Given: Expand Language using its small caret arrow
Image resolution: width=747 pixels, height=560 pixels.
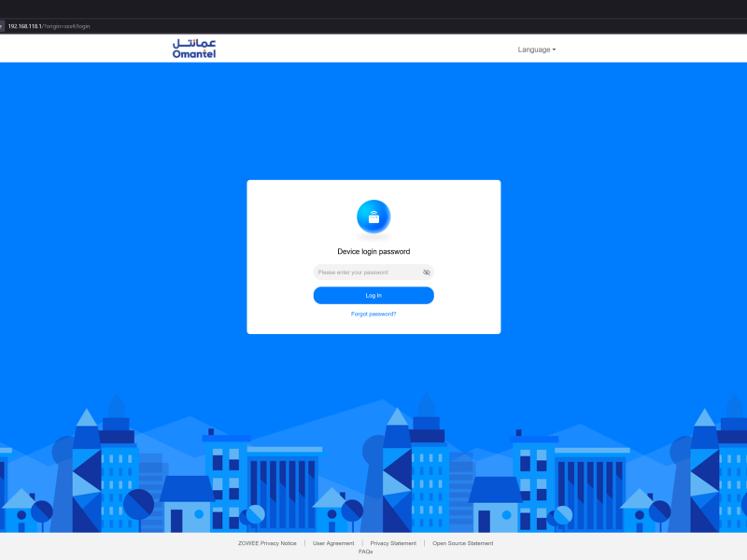Looking at the screenshot, I should [x=554, y=49].
